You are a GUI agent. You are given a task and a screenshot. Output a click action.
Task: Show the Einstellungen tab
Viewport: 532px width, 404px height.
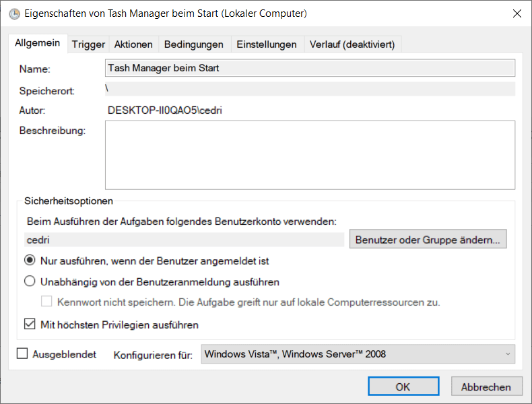pos(266,44)
